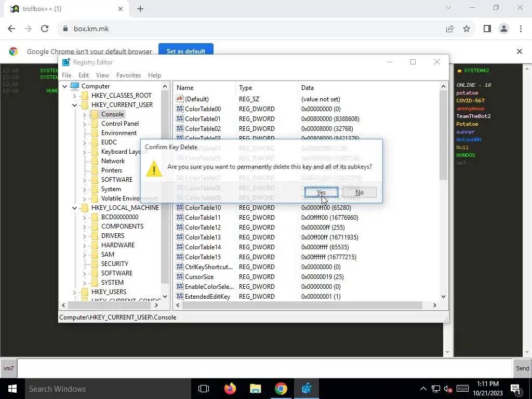This screenshot has height=399, width=532.
Task: Expand HKEY_CLASSES_ROOT tree node
Action: 74,96
